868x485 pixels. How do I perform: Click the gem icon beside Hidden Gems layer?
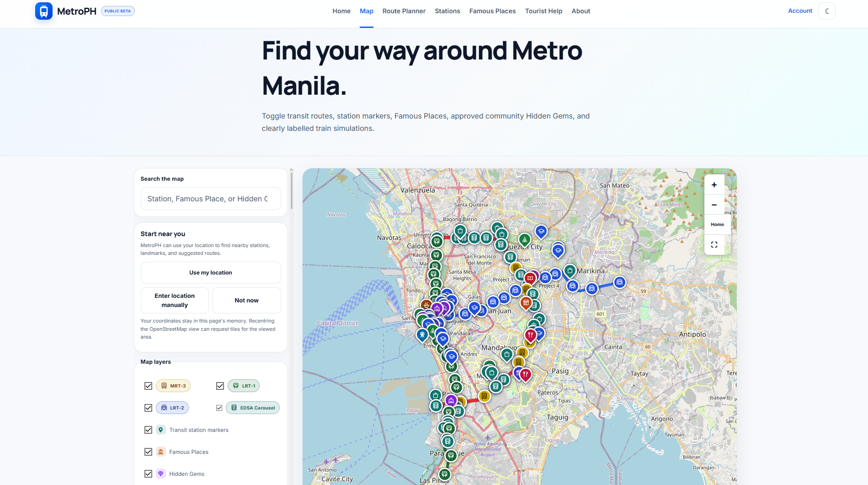click(160, 474)
